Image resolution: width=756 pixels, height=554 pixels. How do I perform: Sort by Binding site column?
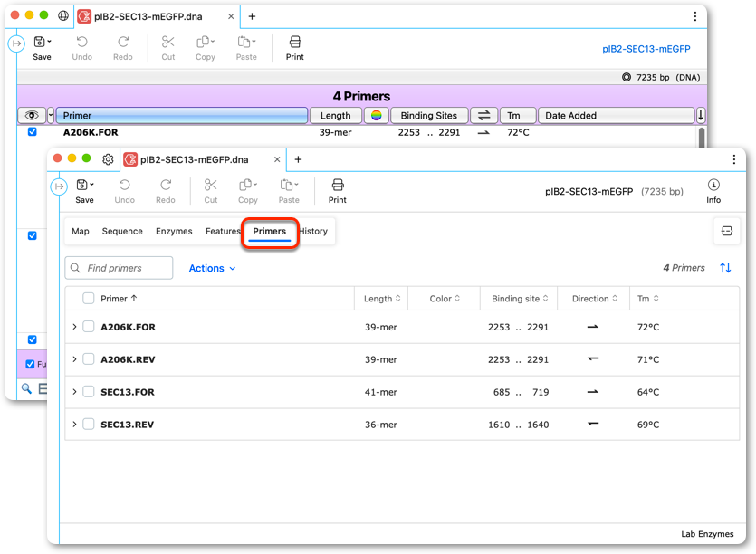(x=520, y=299)
